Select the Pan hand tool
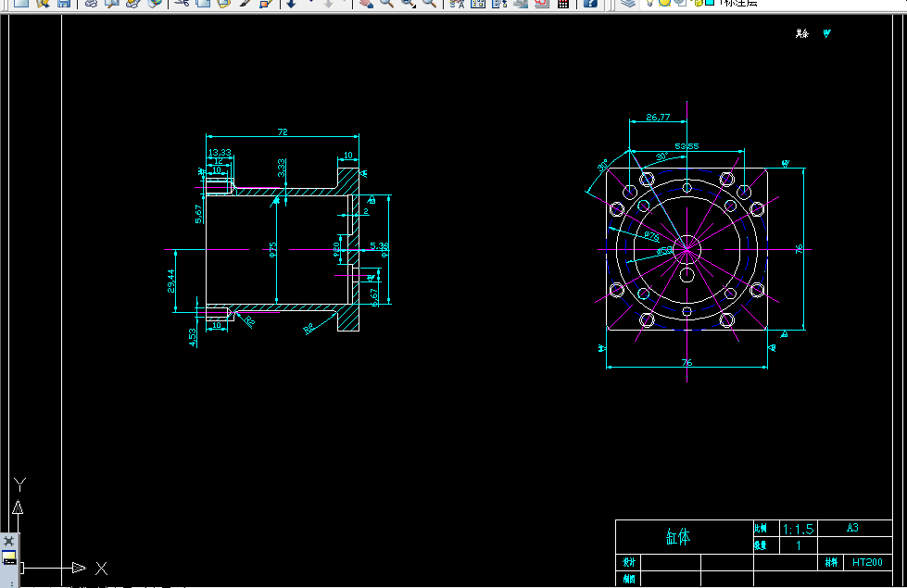 coord(366,3)
